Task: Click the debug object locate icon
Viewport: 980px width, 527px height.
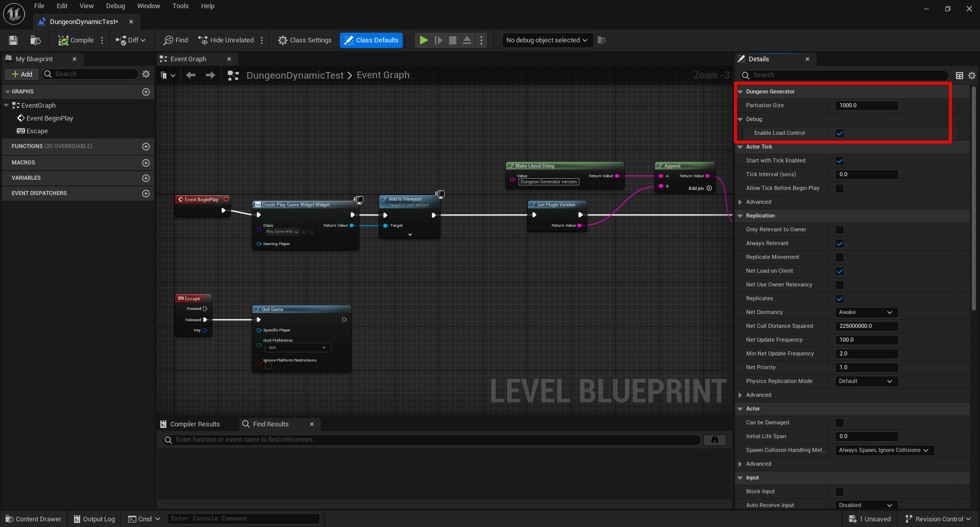Action: (602, 40)
